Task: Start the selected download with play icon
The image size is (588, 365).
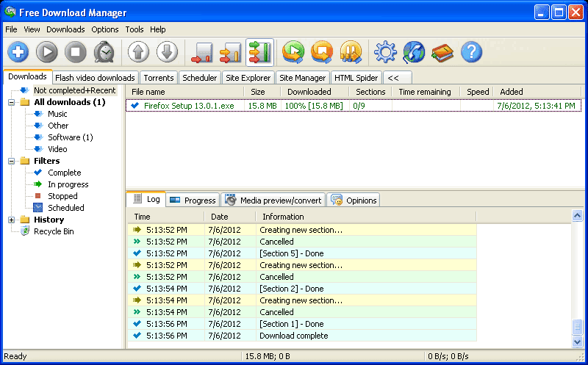Action: (47, 52)
